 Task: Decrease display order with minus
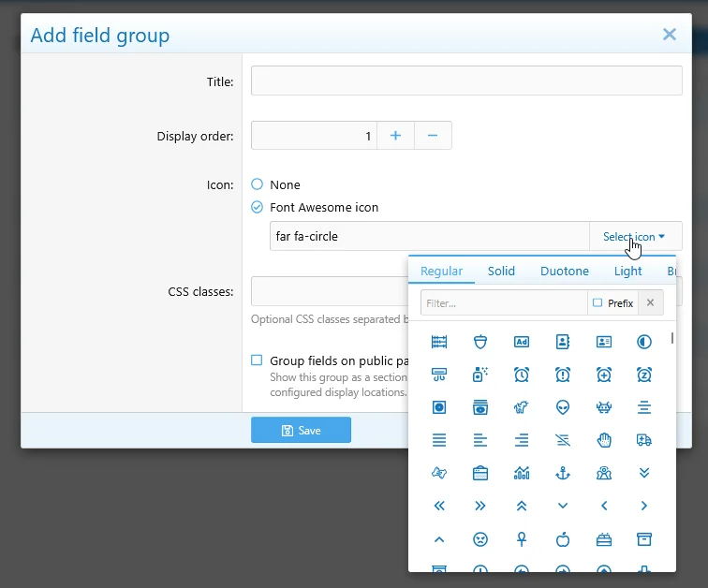[x=433, y=136]
